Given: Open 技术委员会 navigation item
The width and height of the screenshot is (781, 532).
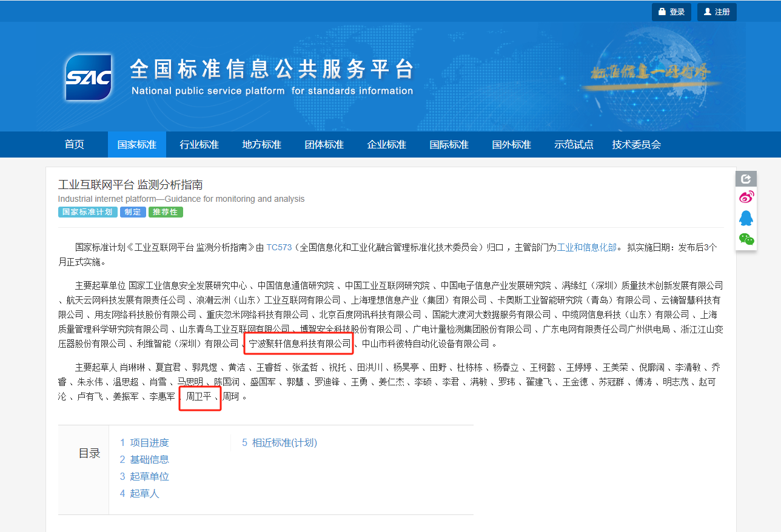Looking at the screenshot, I should click(637, 145).
